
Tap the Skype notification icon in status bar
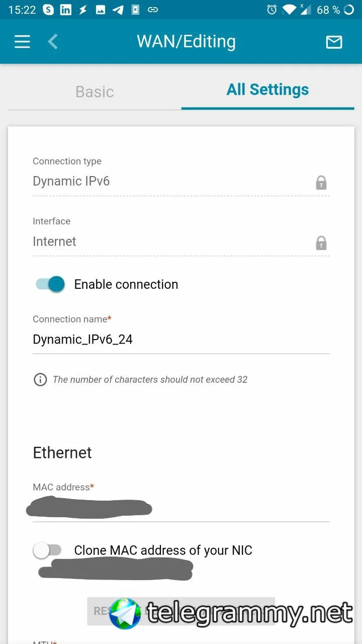pyautogui.click(x=48, y=10)
